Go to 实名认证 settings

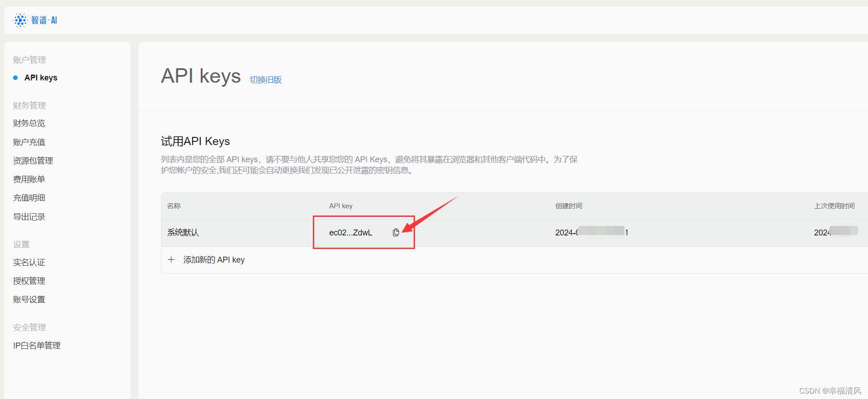click(29, 263)
